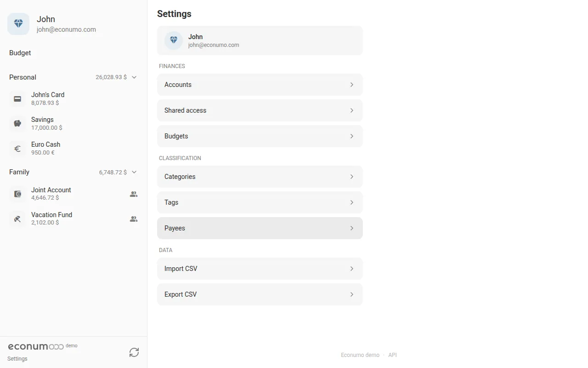
Task: Click the Euro Cash euro symbol icon
Action: coord(17,149)
